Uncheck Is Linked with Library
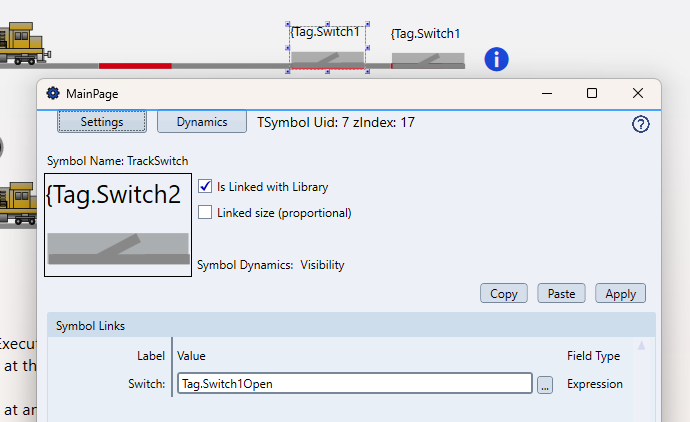690x422 pixels. pyautogui.click(x=205, y=186)
